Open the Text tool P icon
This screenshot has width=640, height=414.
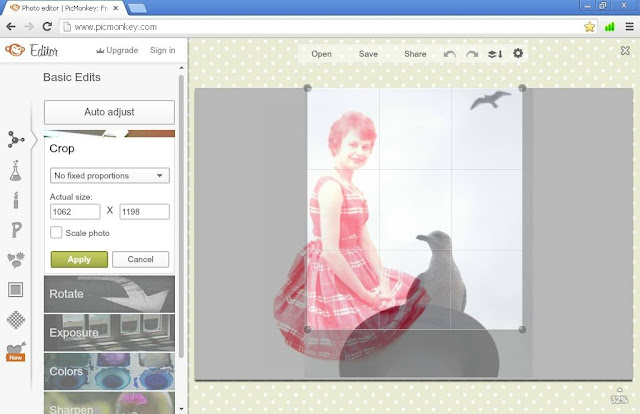point(16,230)
